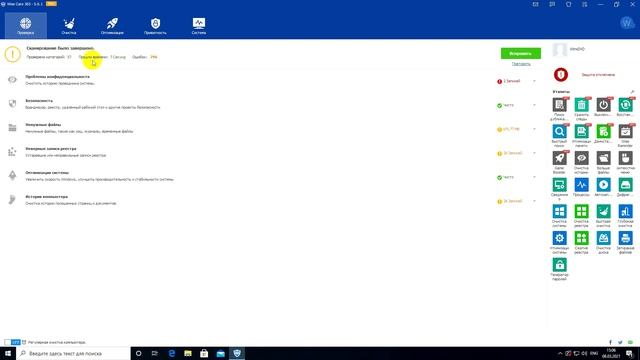Open the auto shutdown power utility
The width and height of the screenshot is (640, 360).
pyautogui.click(x=603, y=105)
